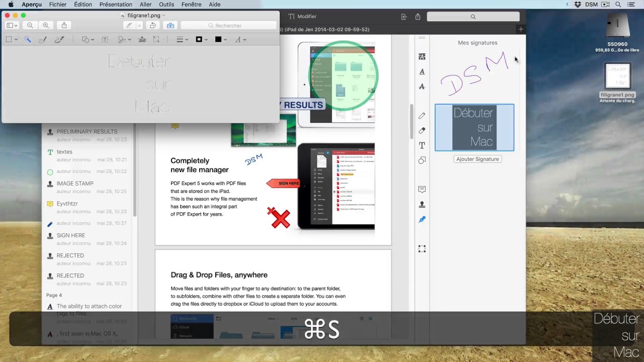Open the Notification Center icon

pyautogui.click(x=631, y=5)
